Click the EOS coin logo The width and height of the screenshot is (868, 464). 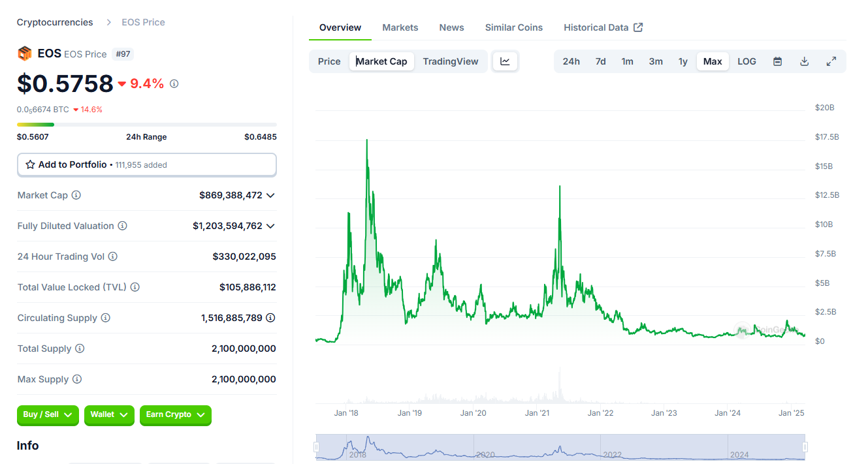point(25,53)
